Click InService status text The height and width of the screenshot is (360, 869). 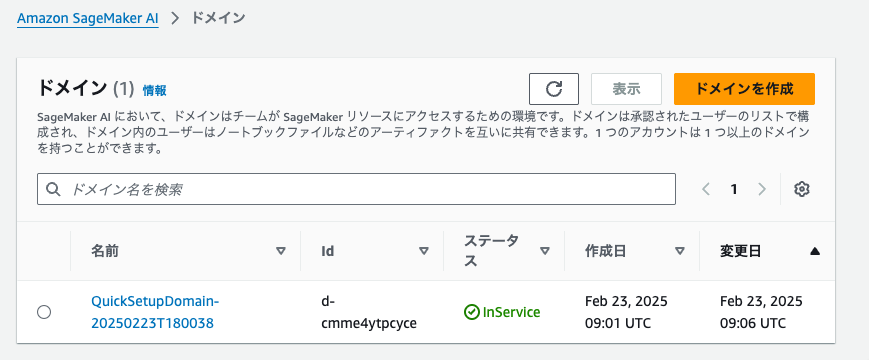pyautogui.click(x=512, y=312)
